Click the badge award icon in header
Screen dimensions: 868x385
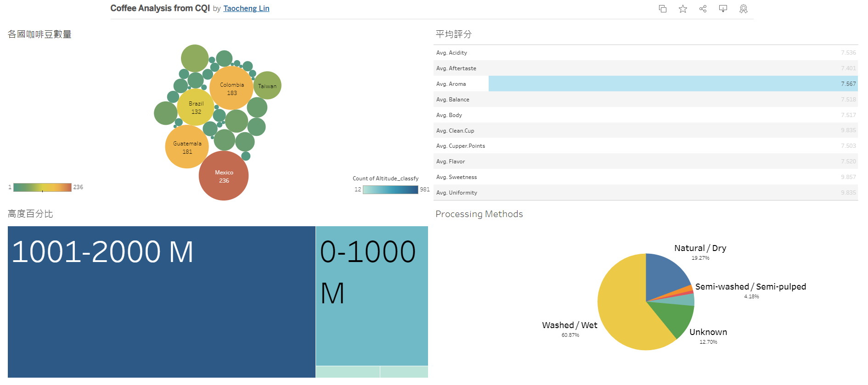(744, 9)
